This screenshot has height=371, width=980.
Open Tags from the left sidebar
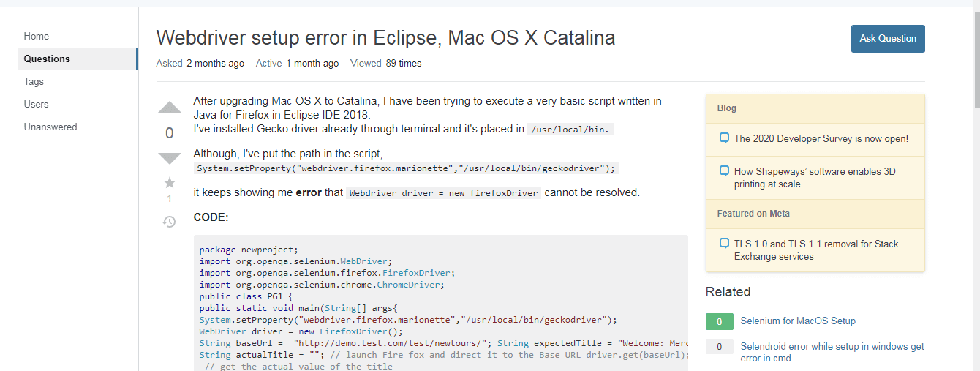34,81
